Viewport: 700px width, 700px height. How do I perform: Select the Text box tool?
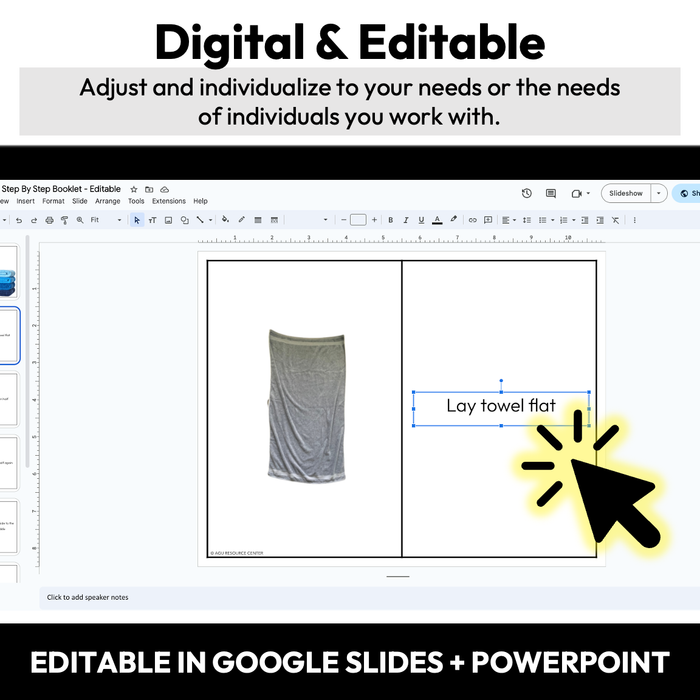153,220
